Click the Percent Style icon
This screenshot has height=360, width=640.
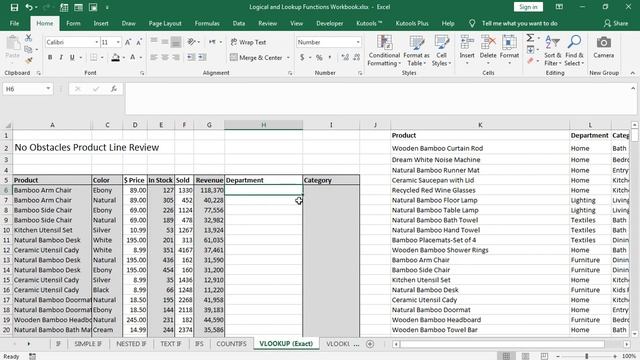319,58
